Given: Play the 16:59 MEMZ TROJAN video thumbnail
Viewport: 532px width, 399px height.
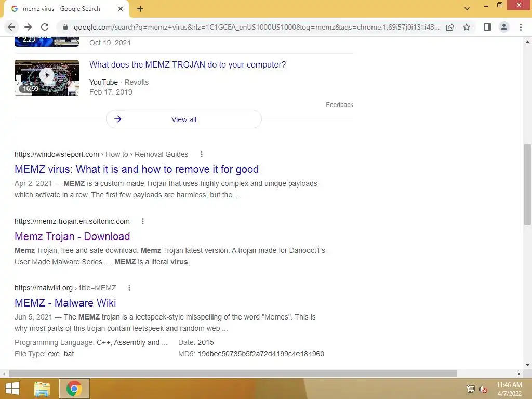Looking at the screenshot, I should coord(47,78).
